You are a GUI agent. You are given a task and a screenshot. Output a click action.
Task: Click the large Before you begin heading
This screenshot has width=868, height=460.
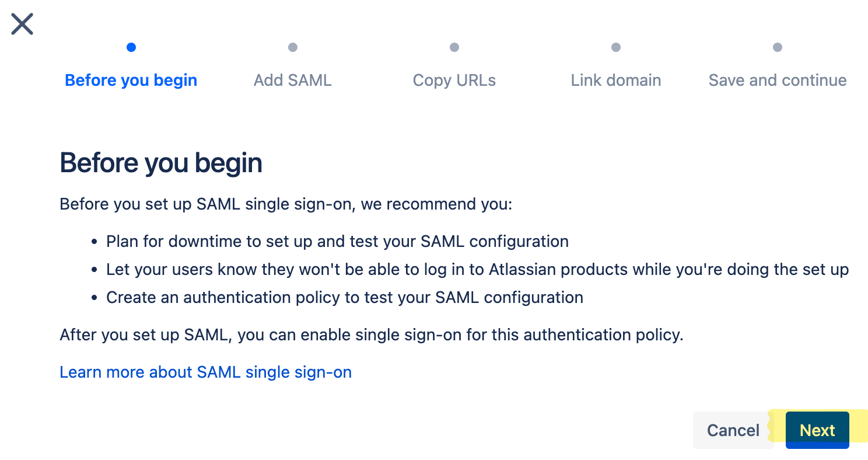coord(161,163)
